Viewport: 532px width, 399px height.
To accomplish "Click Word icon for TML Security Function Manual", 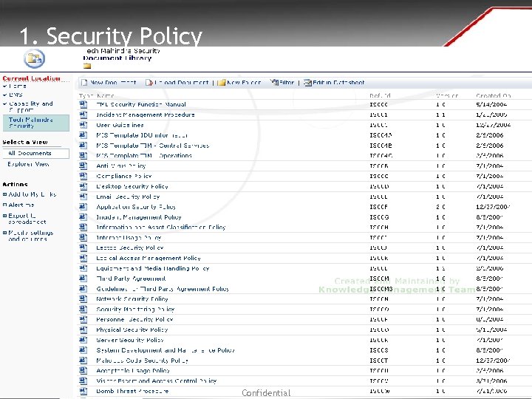I will 83,104.
